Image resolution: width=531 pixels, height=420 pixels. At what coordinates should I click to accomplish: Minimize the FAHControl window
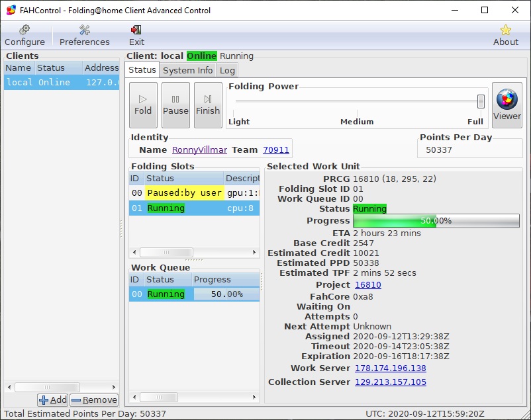(455, 10)
